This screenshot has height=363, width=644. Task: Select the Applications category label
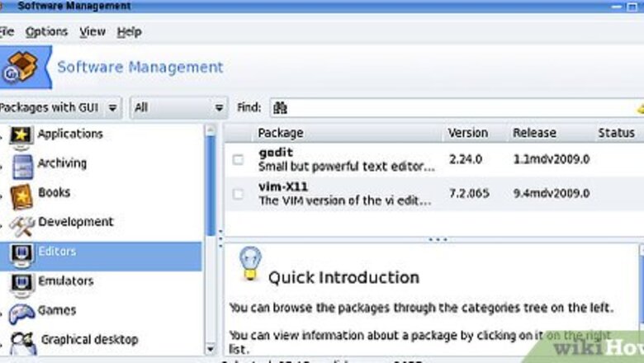(x=70, y=134)
